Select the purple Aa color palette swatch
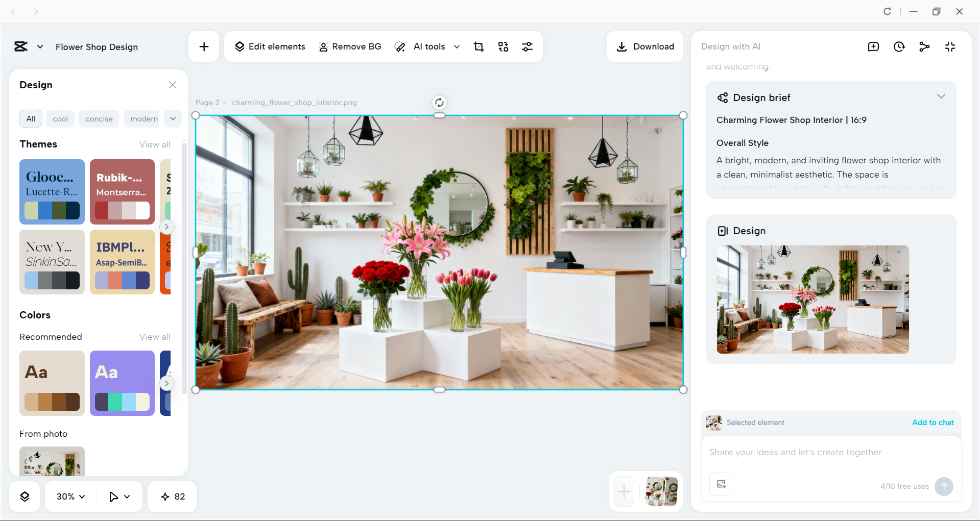This screenshot has width=980, height=521. click(122, 383)
